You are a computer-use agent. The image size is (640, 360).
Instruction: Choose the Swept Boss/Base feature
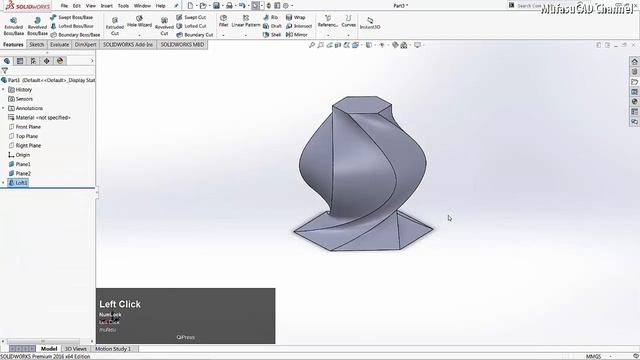click(71, 18)
